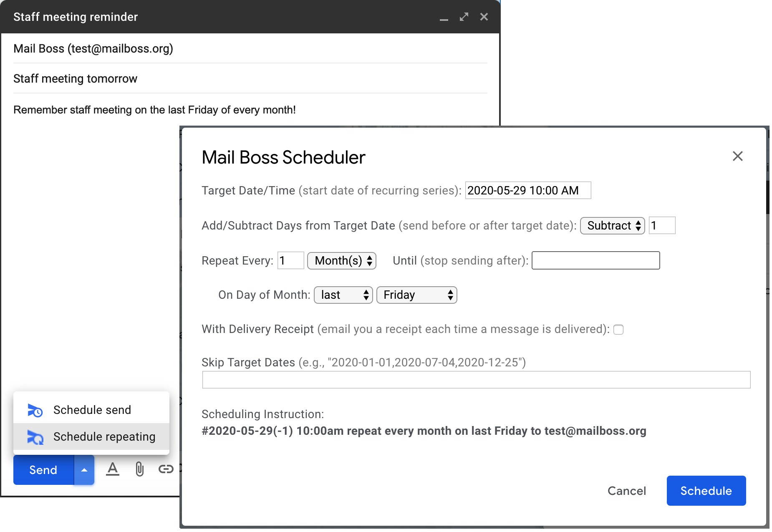Click the Schedule repeating icon
772x532 pixels.
coord(35,437)
